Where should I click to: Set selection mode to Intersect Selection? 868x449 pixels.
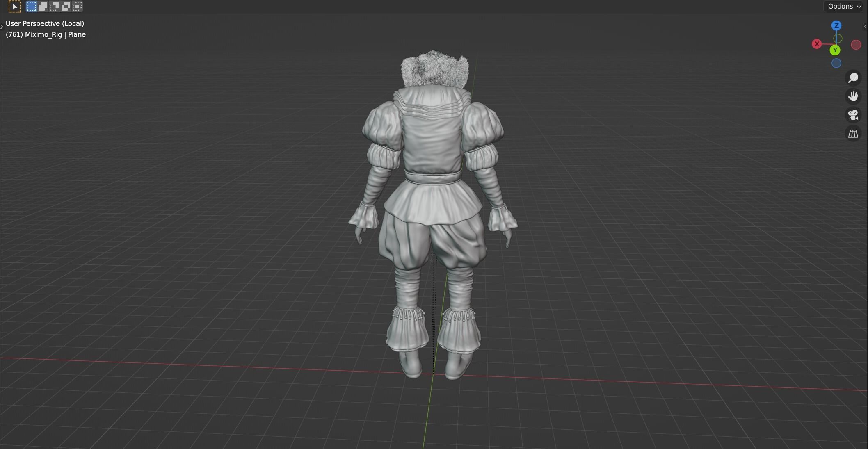click(77, 6)
